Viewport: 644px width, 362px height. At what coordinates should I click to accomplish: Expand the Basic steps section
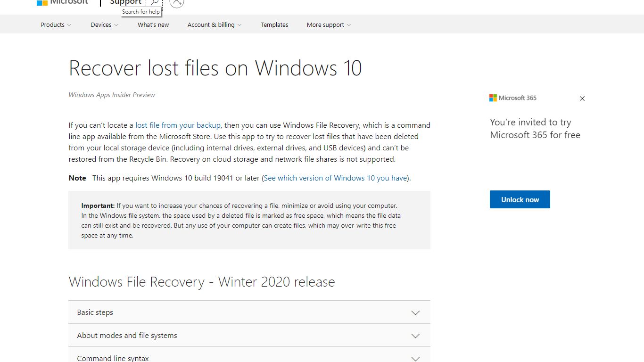point(249,313)
